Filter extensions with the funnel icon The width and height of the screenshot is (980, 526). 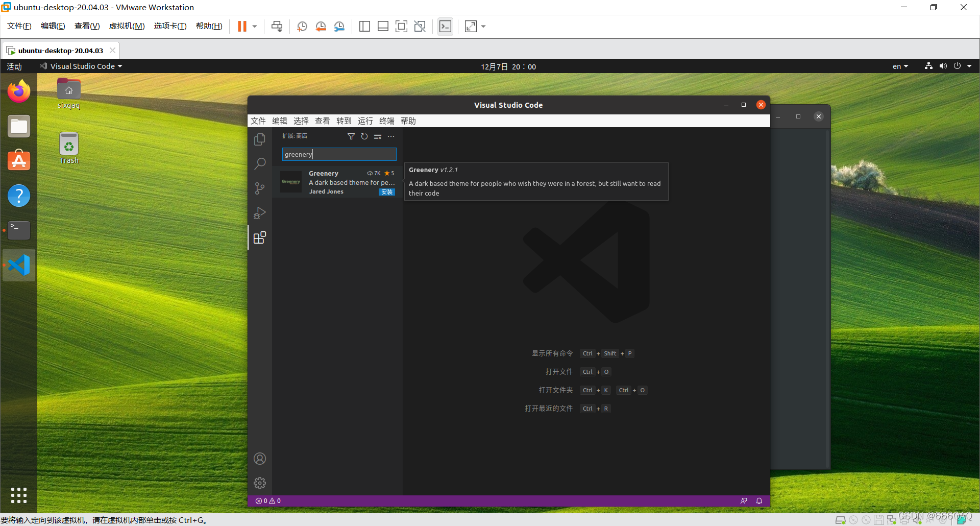click(x=351, y=136)
